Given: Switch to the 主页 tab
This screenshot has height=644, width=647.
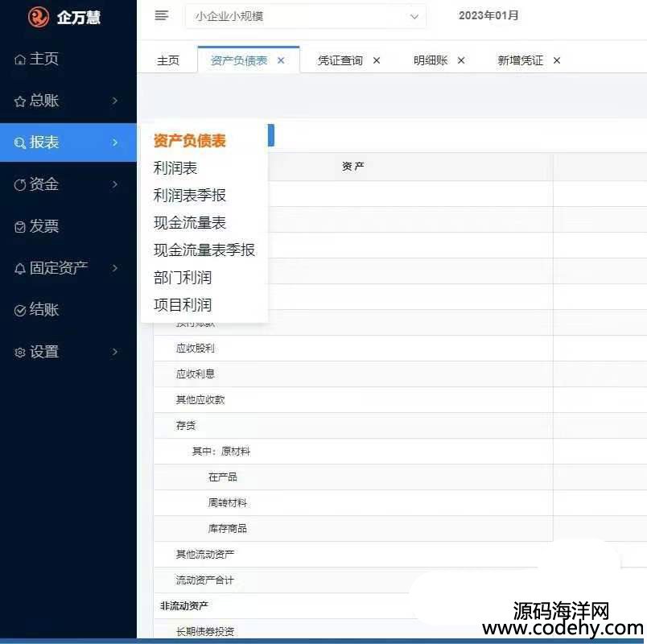Looking at the screenshot, I should tap(168, 60).
